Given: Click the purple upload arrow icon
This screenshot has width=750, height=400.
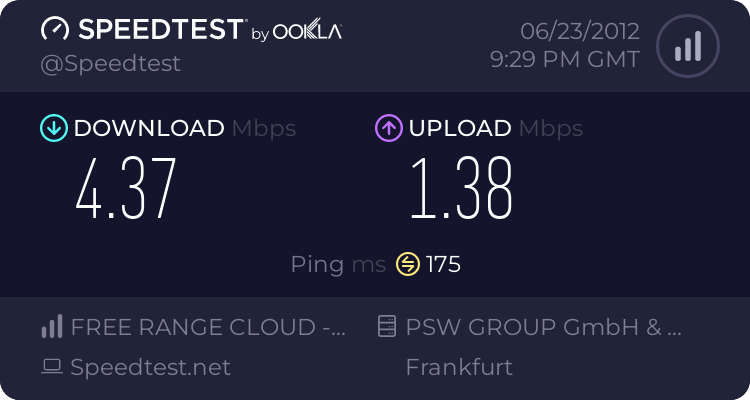Looking at the screenshot, I should tap(388, 128).
